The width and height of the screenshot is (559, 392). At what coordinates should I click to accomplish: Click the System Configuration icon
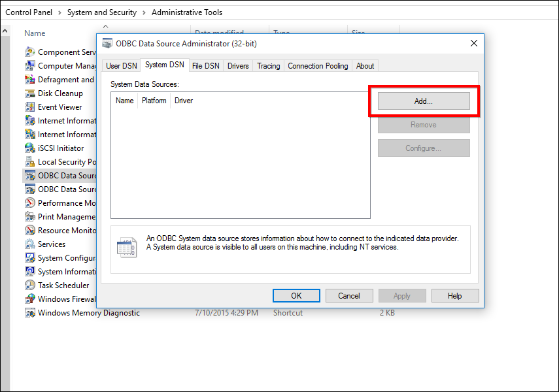pyautogui.click(x=30, y=258)
